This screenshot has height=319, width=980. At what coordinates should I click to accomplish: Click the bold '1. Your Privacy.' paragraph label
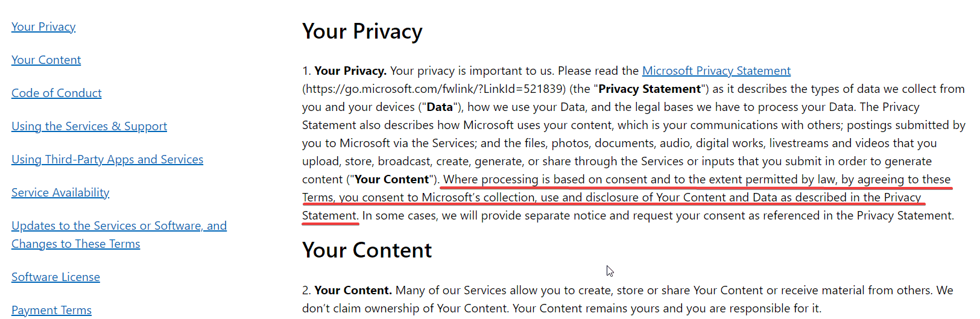coord(344,71)
